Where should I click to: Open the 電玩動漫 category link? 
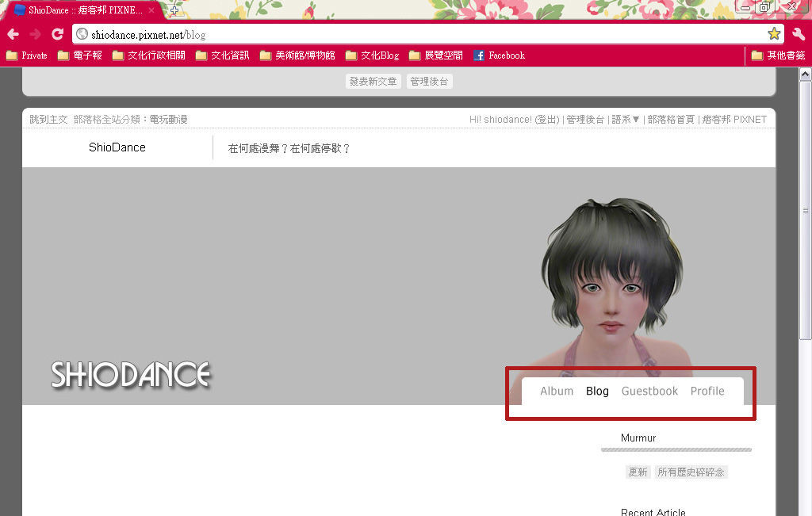168,120
